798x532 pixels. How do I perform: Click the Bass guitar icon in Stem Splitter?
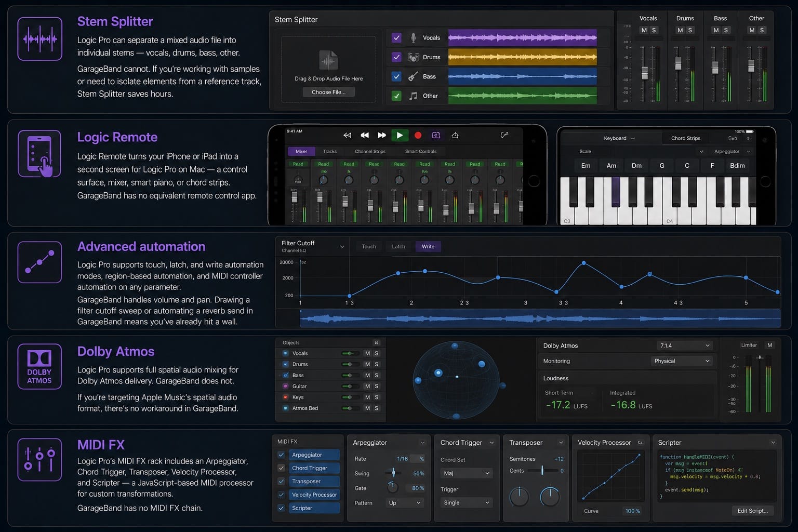[x=413, y=76]
